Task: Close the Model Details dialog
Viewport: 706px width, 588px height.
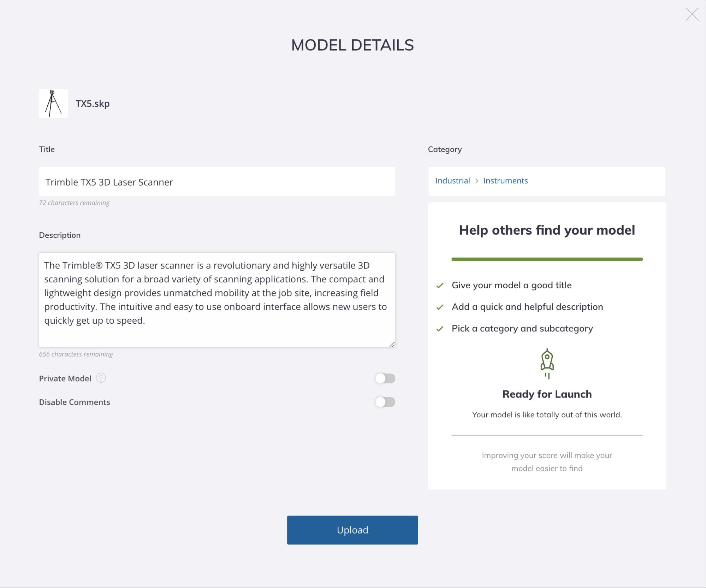Action: coord(692,14)
